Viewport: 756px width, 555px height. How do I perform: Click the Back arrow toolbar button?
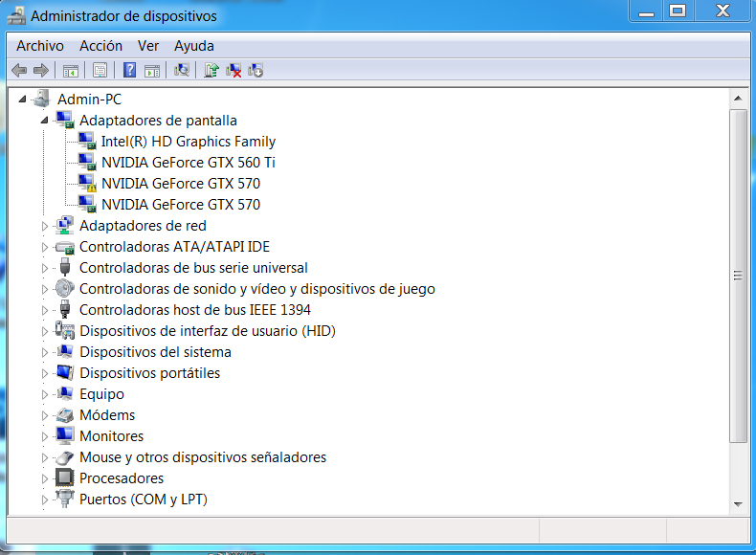pos(19,71)
